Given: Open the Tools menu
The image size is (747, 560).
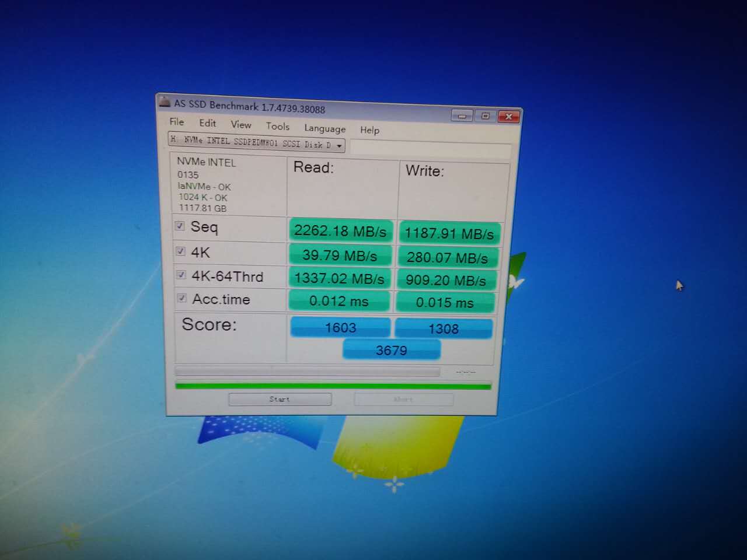Looking at the screenshot, I should pos(277,126).
